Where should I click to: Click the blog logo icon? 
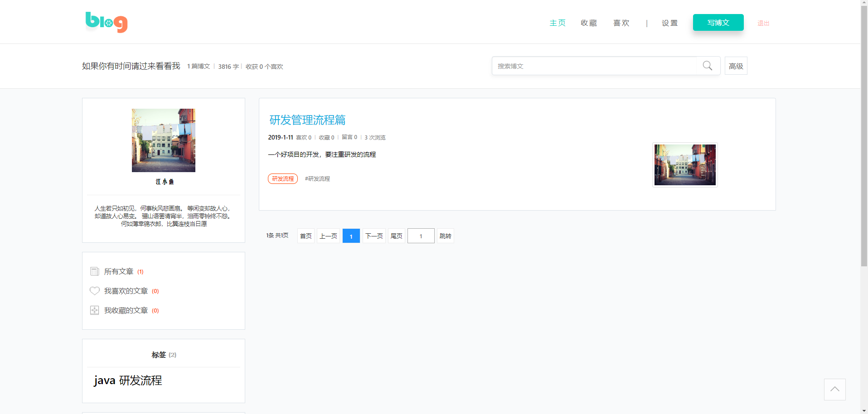click(107, 22)
